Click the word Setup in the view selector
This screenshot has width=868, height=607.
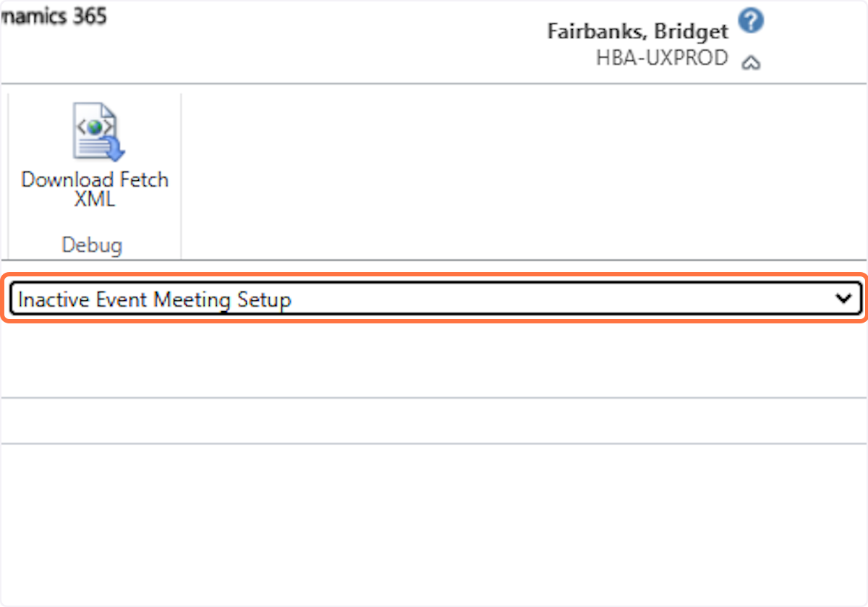point(264,299)
